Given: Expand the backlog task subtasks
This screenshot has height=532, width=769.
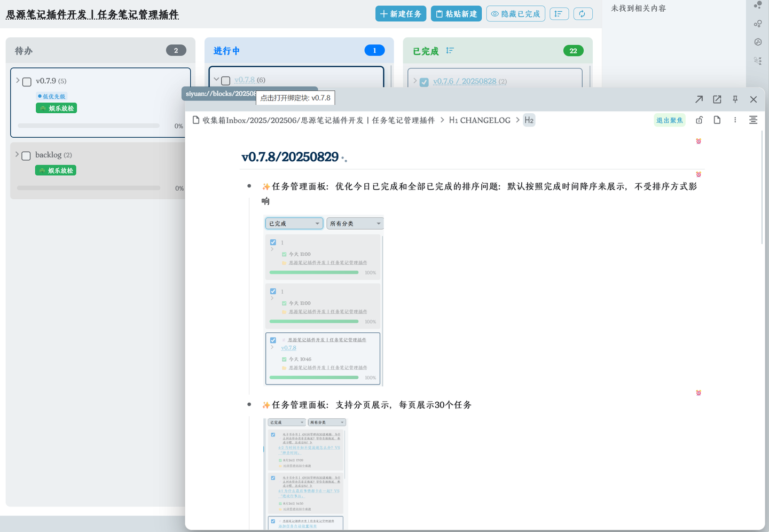Looking at the screenshot, I should click(x=17, y=154).
